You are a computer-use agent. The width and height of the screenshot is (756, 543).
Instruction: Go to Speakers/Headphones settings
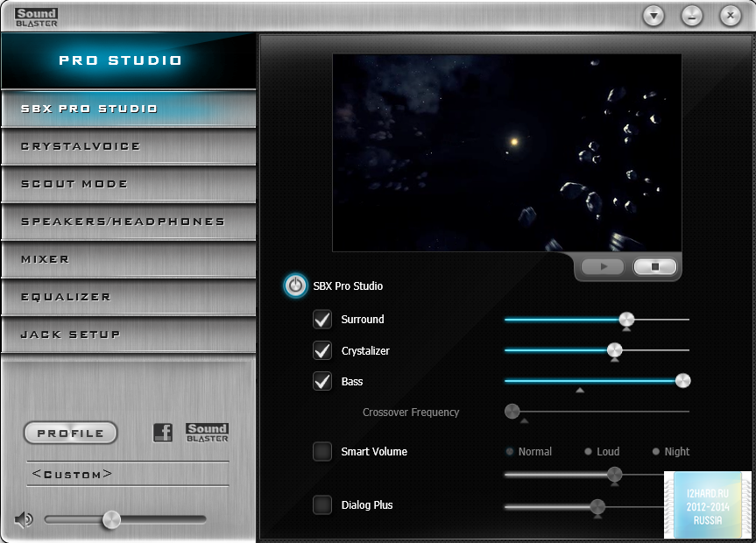click(x=128, y=222)
